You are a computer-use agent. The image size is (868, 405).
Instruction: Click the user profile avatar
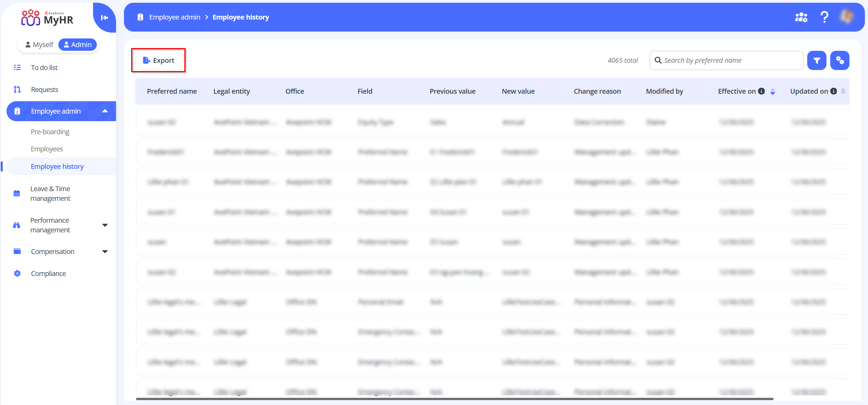(x=847, y=17)
